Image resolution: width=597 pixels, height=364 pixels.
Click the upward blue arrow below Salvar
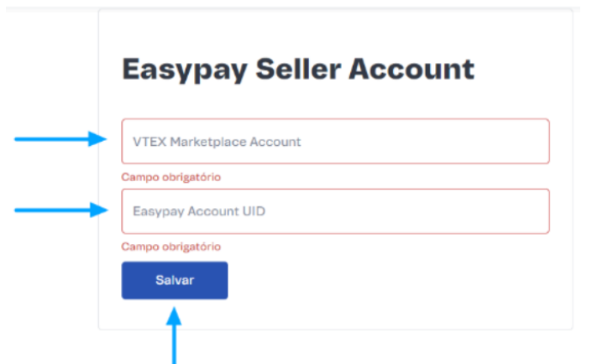[x=174, y=335]
